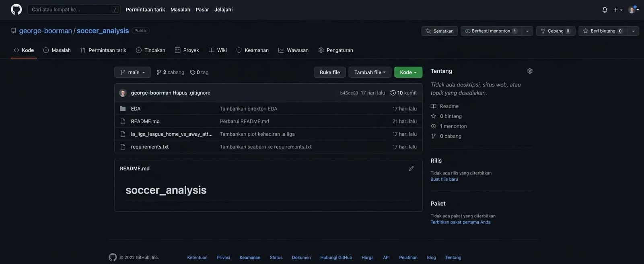
Task: Click the Buka file button
Action: point(329,72)
